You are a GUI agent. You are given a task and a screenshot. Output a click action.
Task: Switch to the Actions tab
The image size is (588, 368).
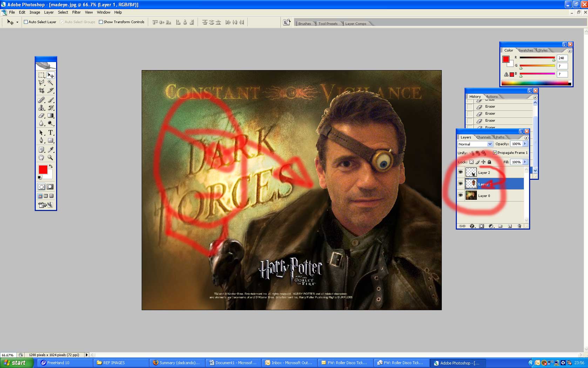pyautogui.click(x=492, y=96)
